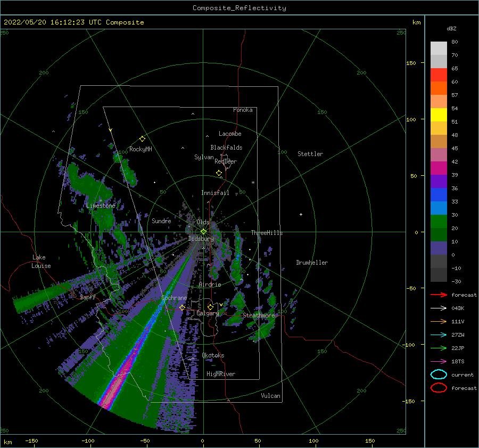Click the purple 36–39 dBZ swatch

click(x=439, y=181)
